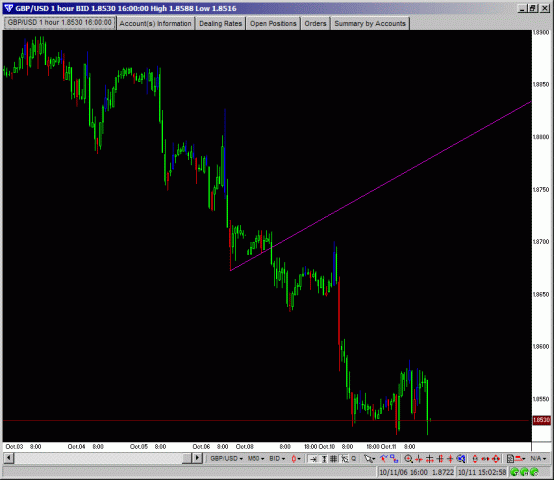This screenshot has width=554, height=480.
Task: Click Summary by Accounts tab
Action: [x=370, y=23]
